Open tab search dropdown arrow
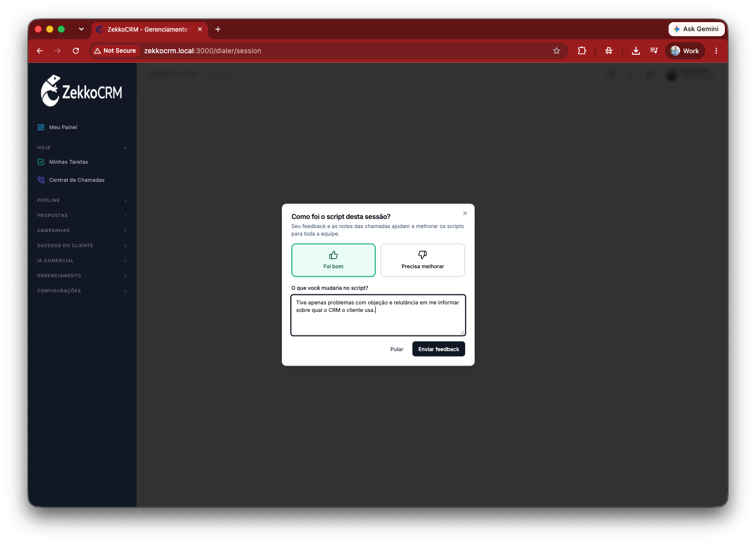This screenshot has height=544, width=756. pos(81,29)
